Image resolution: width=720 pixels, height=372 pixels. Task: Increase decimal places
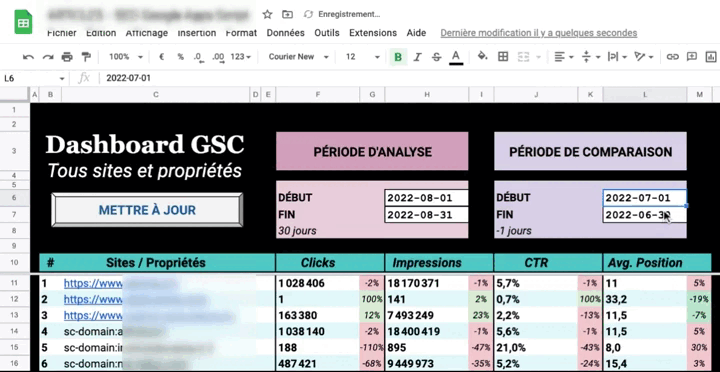(x=218, y=57)
